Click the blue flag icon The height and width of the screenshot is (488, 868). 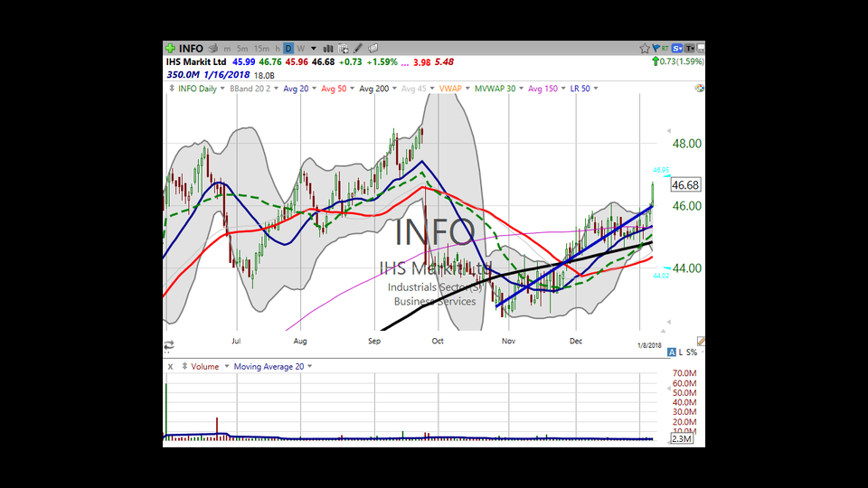(656, 49)
